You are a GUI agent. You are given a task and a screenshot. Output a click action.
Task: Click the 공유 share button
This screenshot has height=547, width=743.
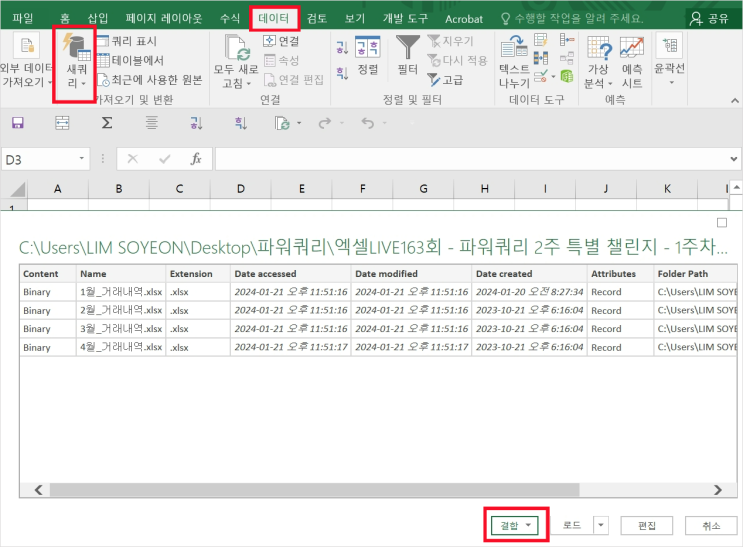[x=709, y=18]
